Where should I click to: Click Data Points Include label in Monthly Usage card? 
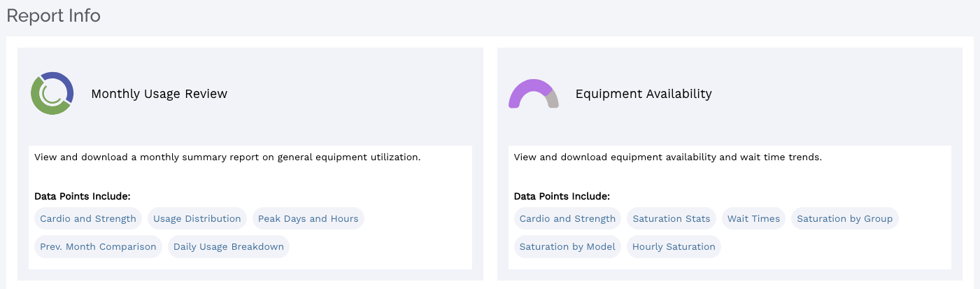(x=83, y=197)
